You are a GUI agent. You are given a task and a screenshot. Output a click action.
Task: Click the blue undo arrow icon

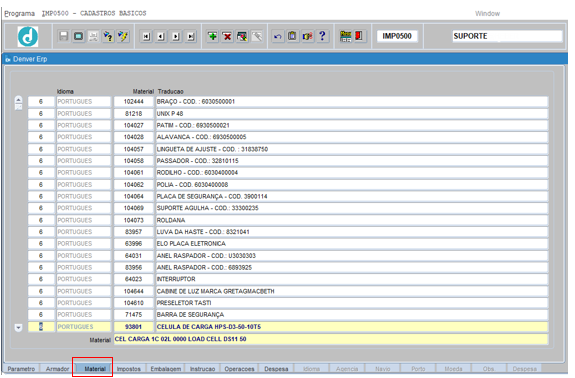click(278, 36)
